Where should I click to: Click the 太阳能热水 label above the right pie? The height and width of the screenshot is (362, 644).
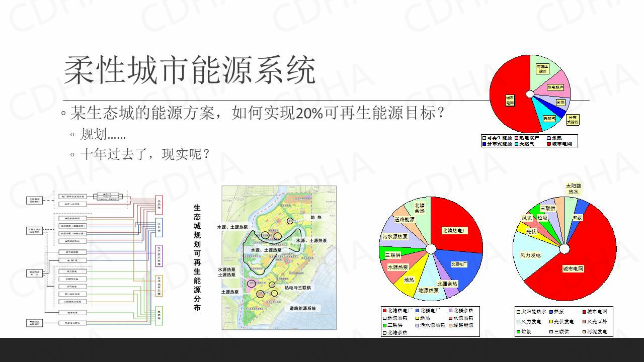573,189
